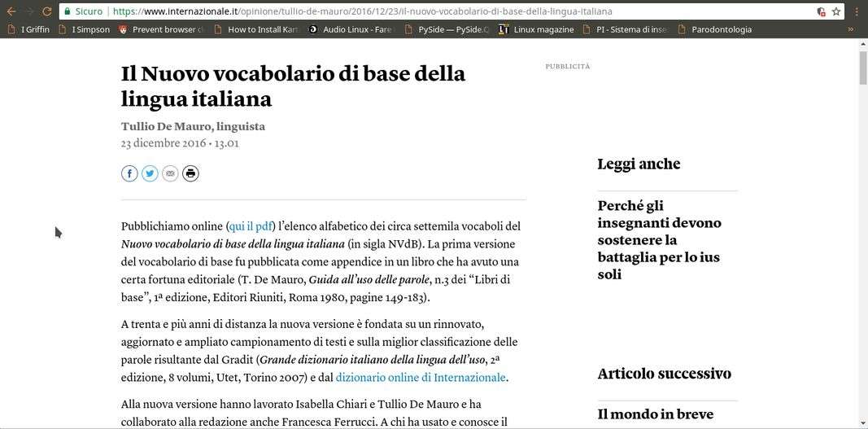Open the How to Install Kart bookmark
The height and width of the screenshot is (429, 868).
coord(257,29)
